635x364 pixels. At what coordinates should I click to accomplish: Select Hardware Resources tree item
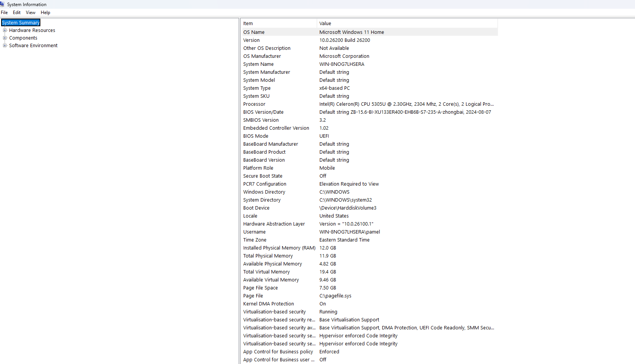pos(32,30)
